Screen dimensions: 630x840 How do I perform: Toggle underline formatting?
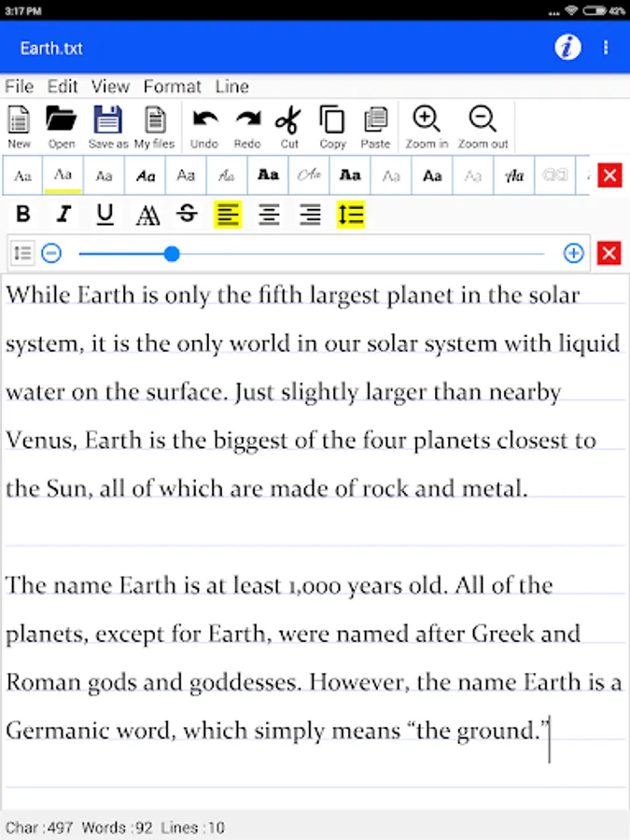pos(105,214)
